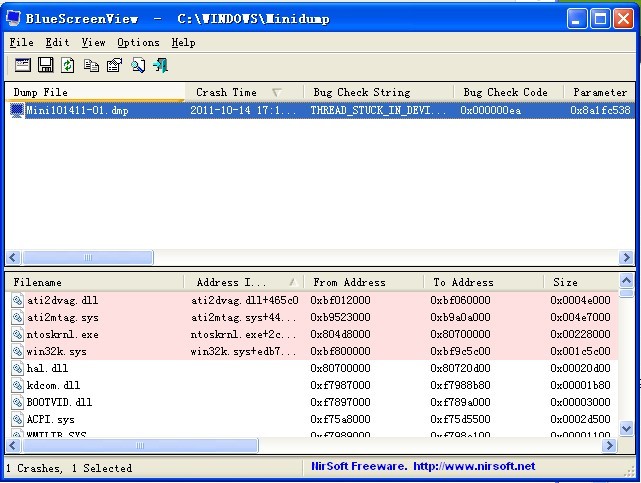Open the Properties toolbar icon
Screen dimensions: 641x483
pos(114,65)
